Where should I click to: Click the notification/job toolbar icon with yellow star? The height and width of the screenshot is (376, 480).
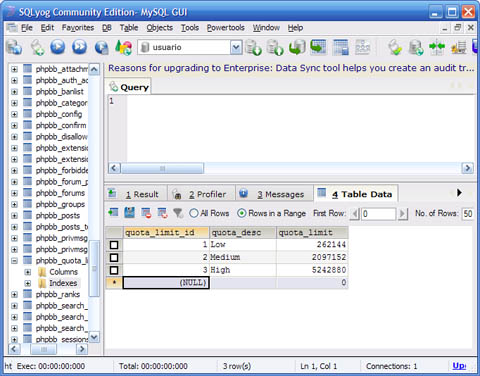click(x=458, y=47)
